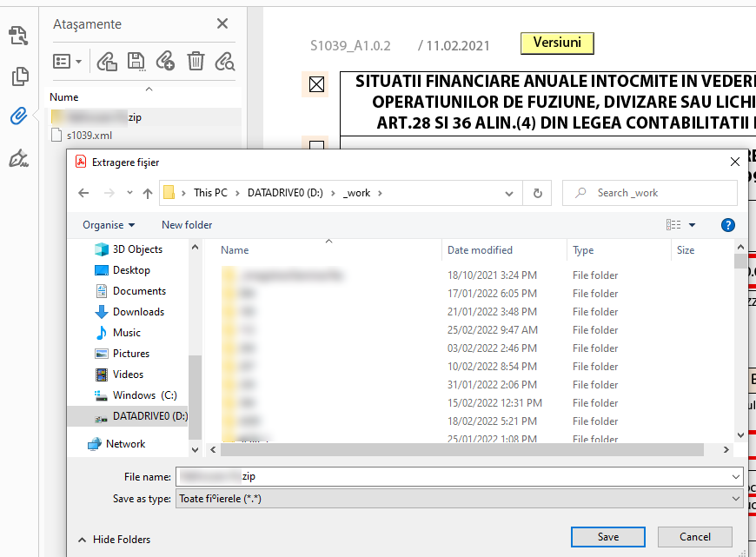Open the File name dropdown arrow
The width and height of the screenshot is (756, 557).
[x=736, y=477]
